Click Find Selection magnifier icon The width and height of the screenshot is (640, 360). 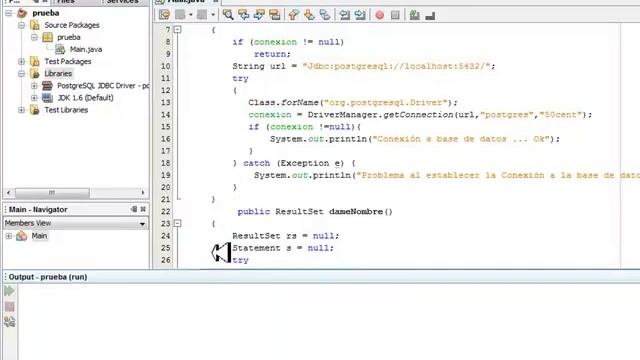pyautogui.click(x=228, y=15)
